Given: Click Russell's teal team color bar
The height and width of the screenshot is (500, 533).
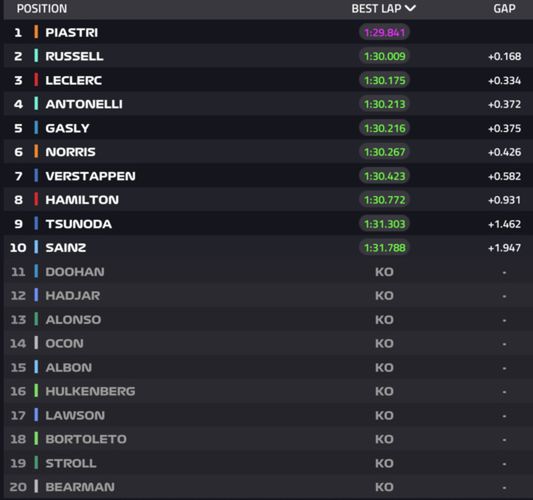Looking at the screenshot, I should pyautogui.click(x=36, y=56).
